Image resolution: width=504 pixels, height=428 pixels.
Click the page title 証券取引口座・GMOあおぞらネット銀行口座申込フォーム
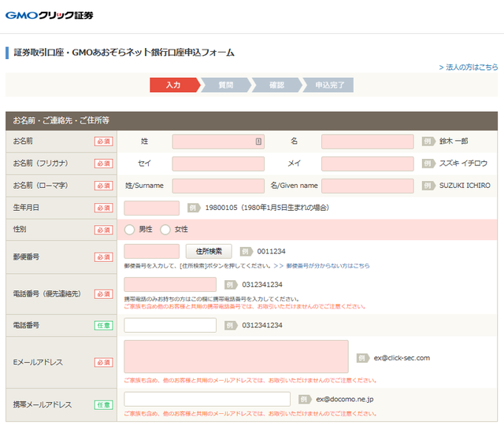[x=124, y=53]
